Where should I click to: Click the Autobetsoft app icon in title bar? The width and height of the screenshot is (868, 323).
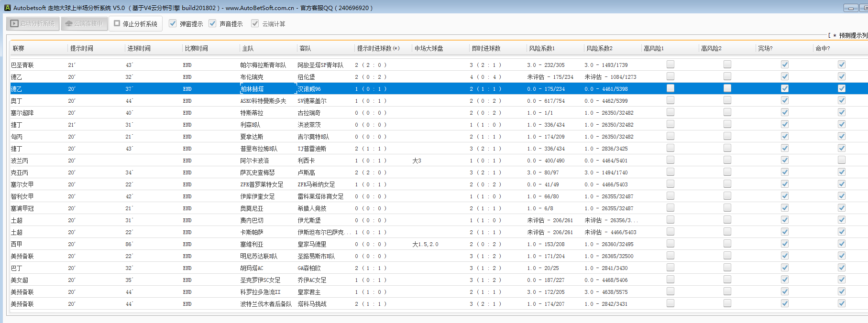tap(7, 8)
